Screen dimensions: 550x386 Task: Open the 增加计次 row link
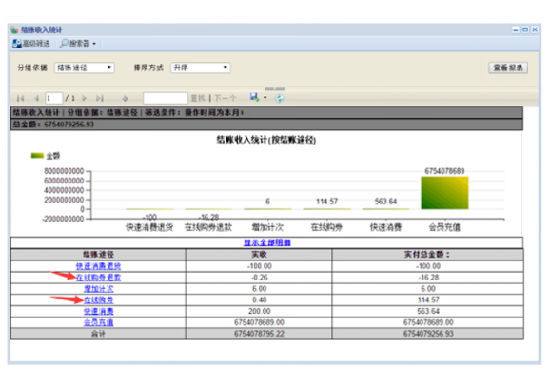[x=98, y=288]
